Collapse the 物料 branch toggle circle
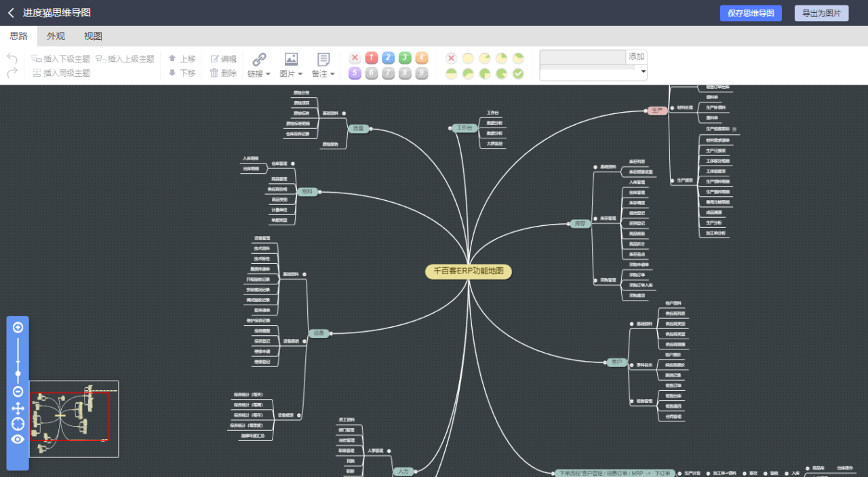This screenshot has width=868, height=477. tap(319, 192)
